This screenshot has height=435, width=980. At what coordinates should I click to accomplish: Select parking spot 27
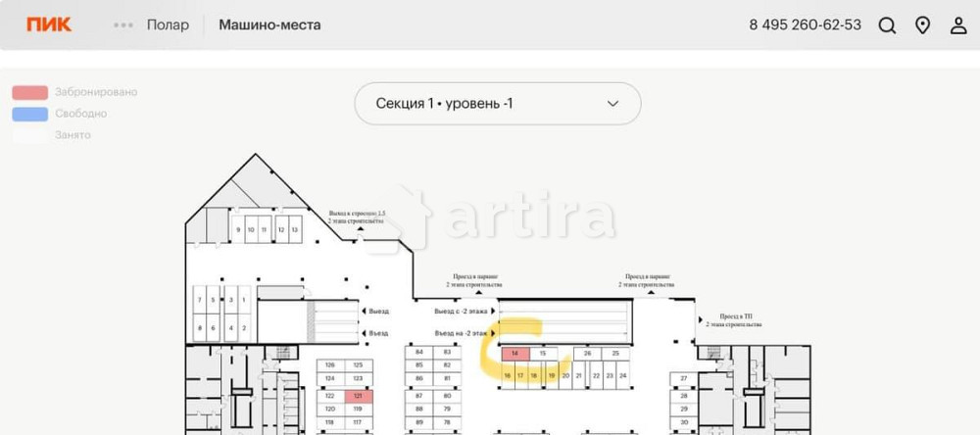[684, 379]
